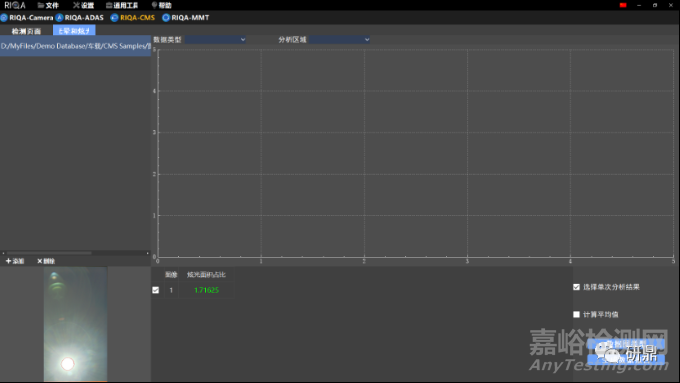The image size is (680, 383).
Task: Click the 删除 delete button
Action: [x=46, y=261]
